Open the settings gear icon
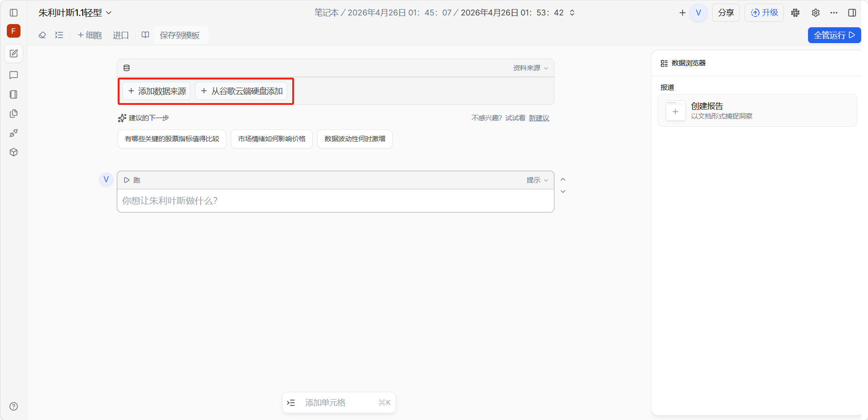 [816, 13]
